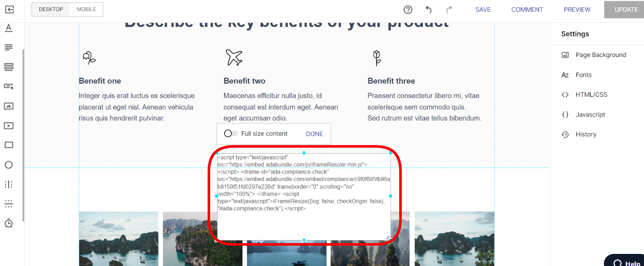Click DONE next to Full size content

click(314, 134)
